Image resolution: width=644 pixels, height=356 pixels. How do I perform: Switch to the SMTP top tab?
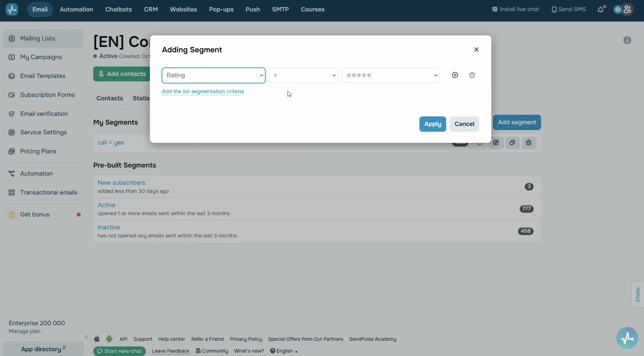click(x=280, y=9)
